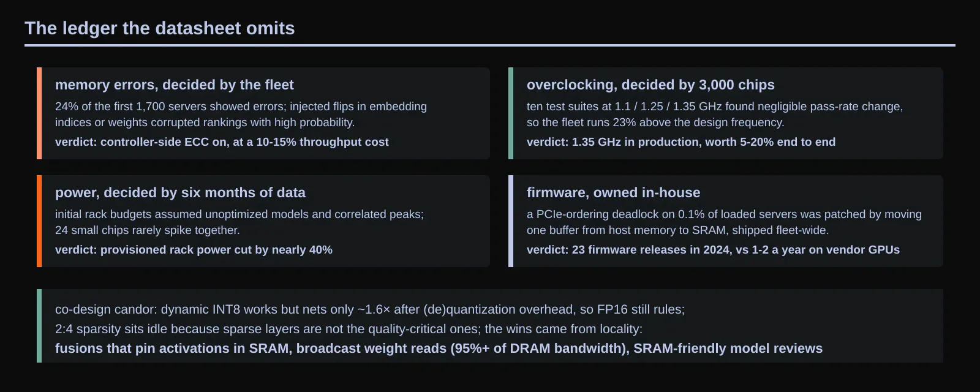This screenshot has height=392, width=980.
Task: Click the verdict '1.35 GHz in production'
Action: [x=681, y=142]
